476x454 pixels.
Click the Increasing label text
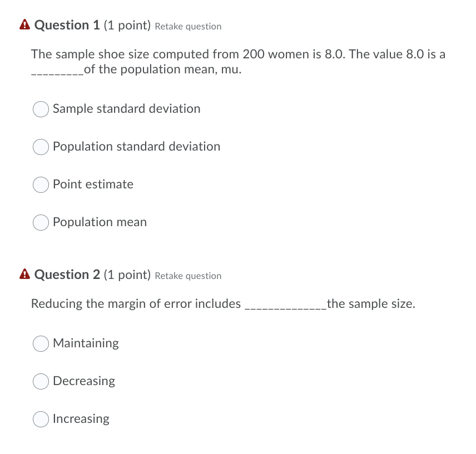tap(81, 419)
